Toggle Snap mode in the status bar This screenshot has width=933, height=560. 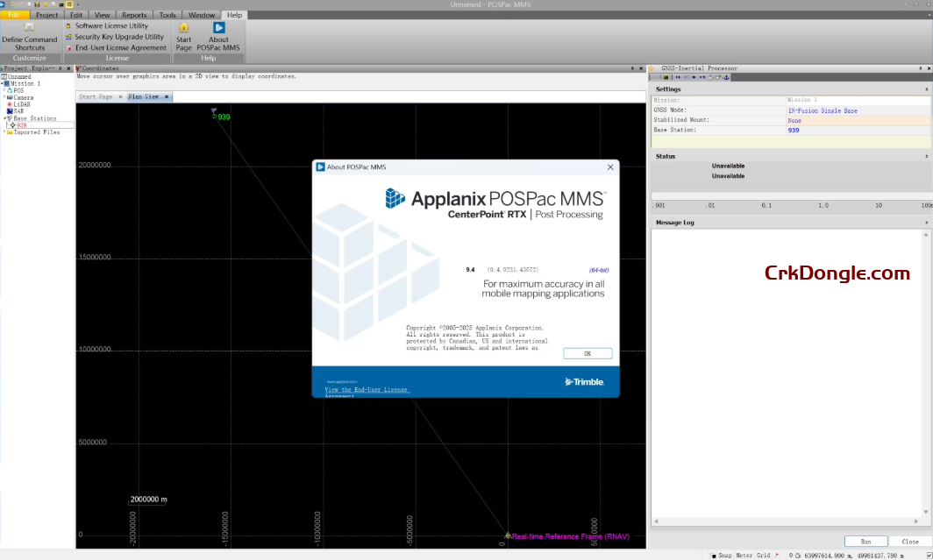(x=726, y=555)
